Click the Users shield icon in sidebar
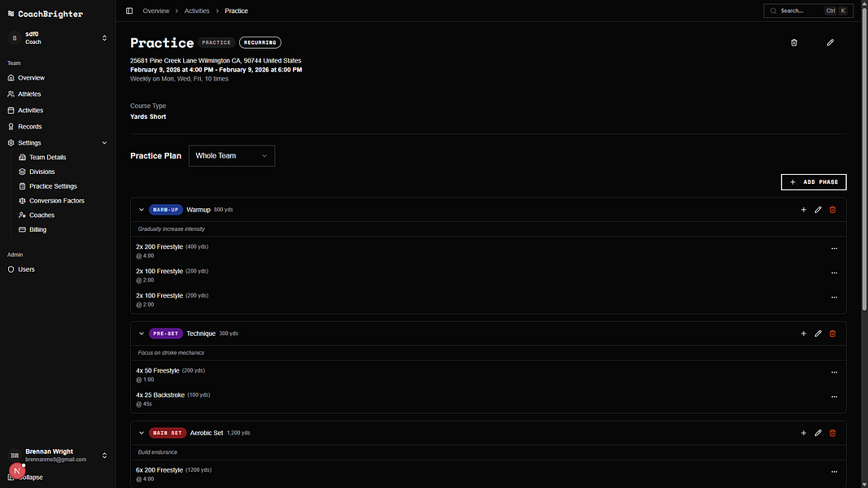Screen dimensions: 868x488 [11, 269]
